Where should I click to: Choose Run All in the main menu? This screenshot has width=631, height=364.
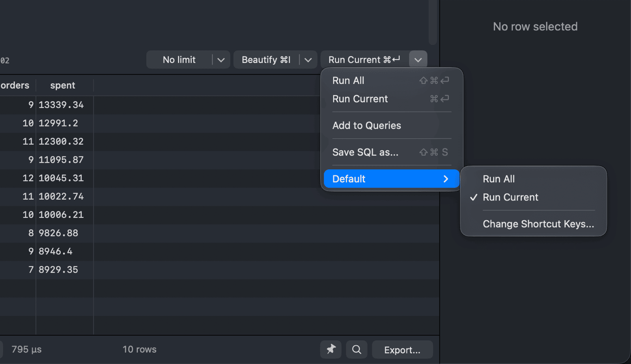pos(392,80)
